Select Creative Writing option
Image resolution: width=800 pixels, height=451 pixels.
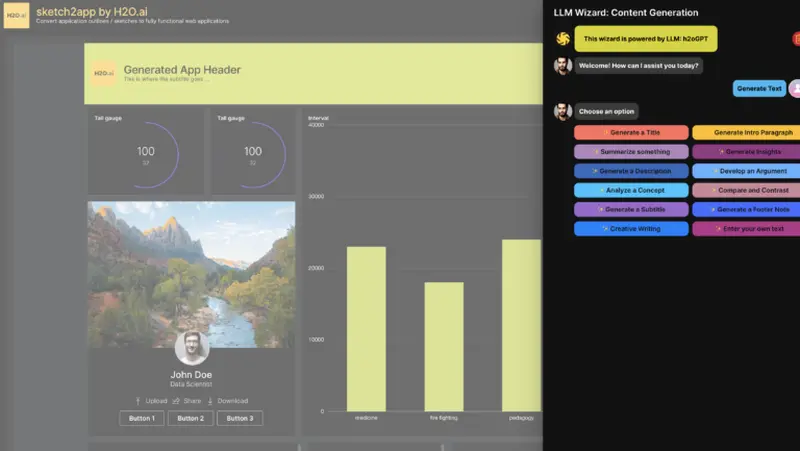pos(631,229)
